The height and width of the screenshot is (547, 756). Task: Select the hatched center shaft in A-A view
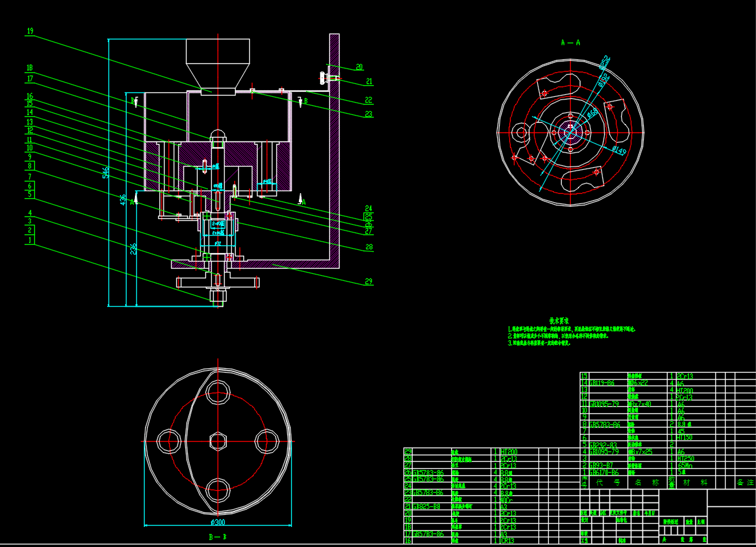click(571, 132)
